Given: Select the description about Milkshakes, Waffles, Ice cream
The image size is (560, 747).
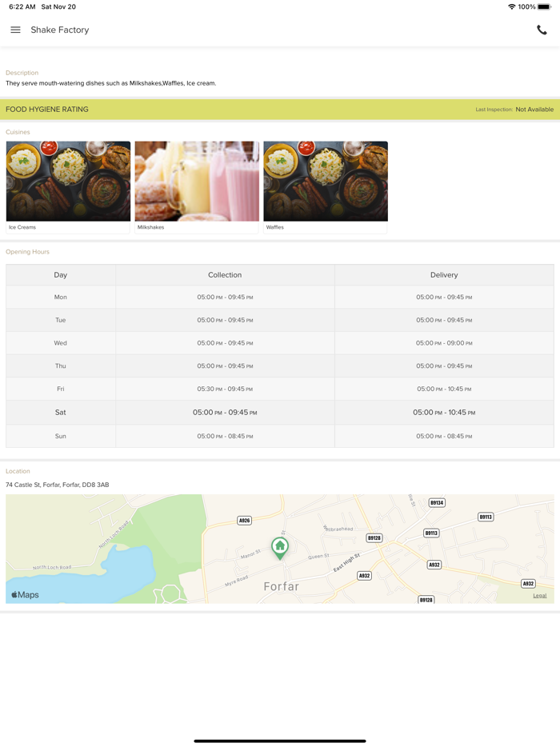Looking at the screenshot, I should (x=110, y=83).
